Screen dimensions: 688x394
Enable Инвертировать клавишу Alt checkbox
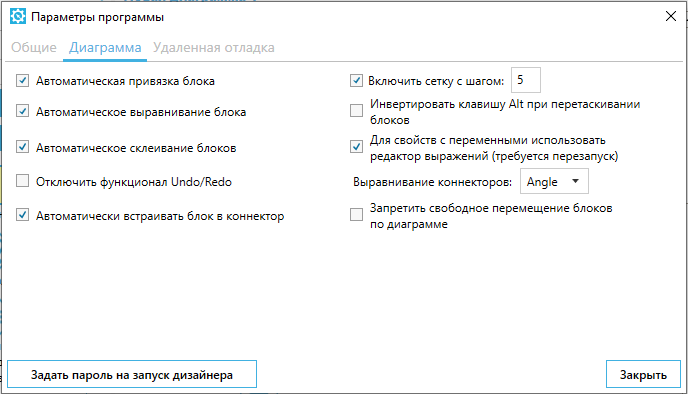coord(356,110)
